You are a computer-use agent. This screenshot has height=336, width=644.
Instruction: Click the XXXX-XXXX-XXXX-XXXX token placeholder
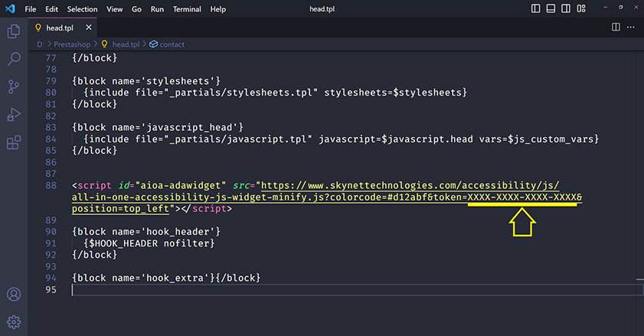point(522,197)
